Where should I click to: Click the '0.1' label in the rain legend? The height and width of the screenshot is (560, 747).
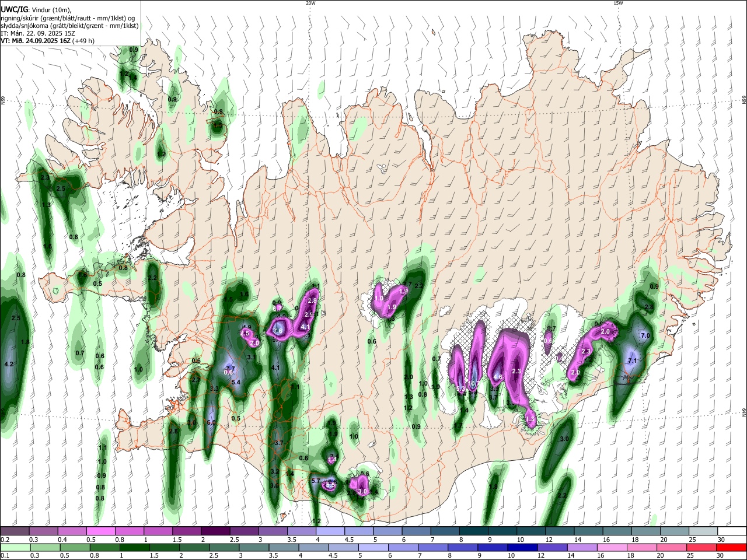coord(5,556)
